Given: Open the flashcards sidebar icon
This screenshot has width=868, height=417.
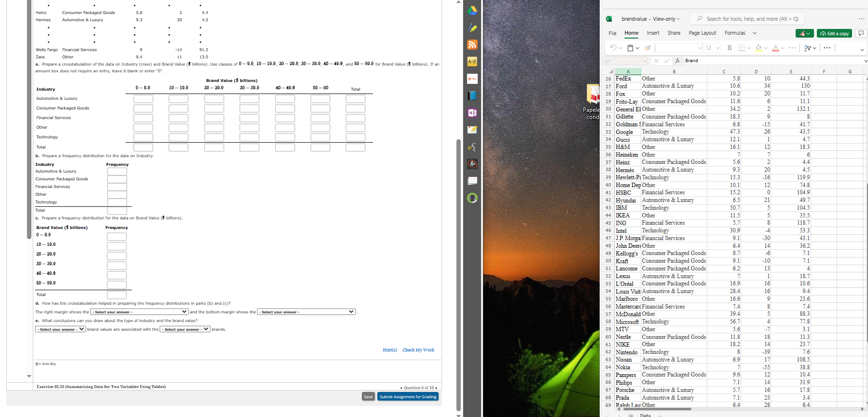Looking at the screenshot, I should [x=472, y=181].
